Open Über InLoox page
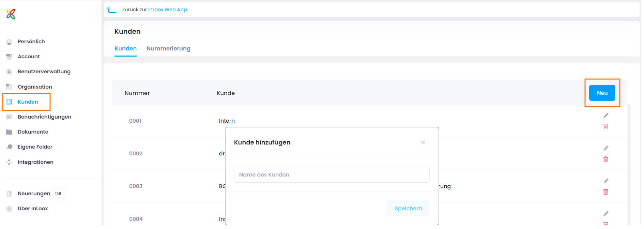This screenshot has height=229, width=644. [x=33, y=209]
